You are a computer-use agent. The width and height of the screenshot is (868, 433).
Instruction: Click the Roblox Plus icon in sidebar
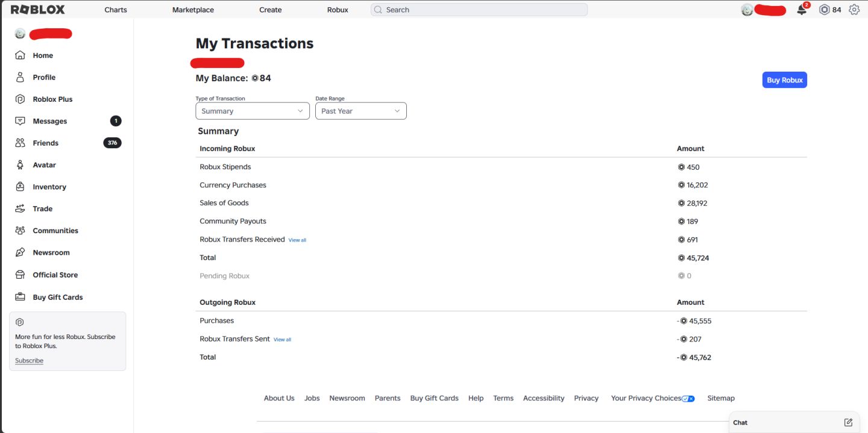20,99
